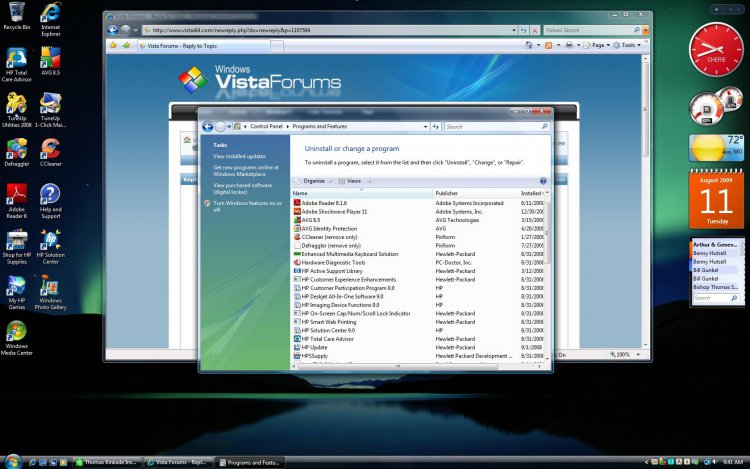Image resolution: width=750 pixels, height=469 pixels.
Task: Open the IE Page menu dropdown
Action: (596, 45)
